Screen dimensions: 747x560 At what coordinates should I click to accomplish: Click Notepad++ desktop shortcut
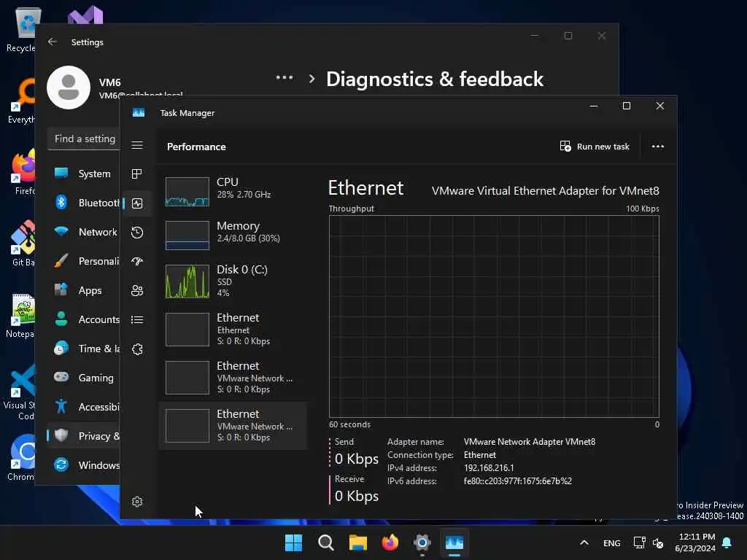pos(21,315)
